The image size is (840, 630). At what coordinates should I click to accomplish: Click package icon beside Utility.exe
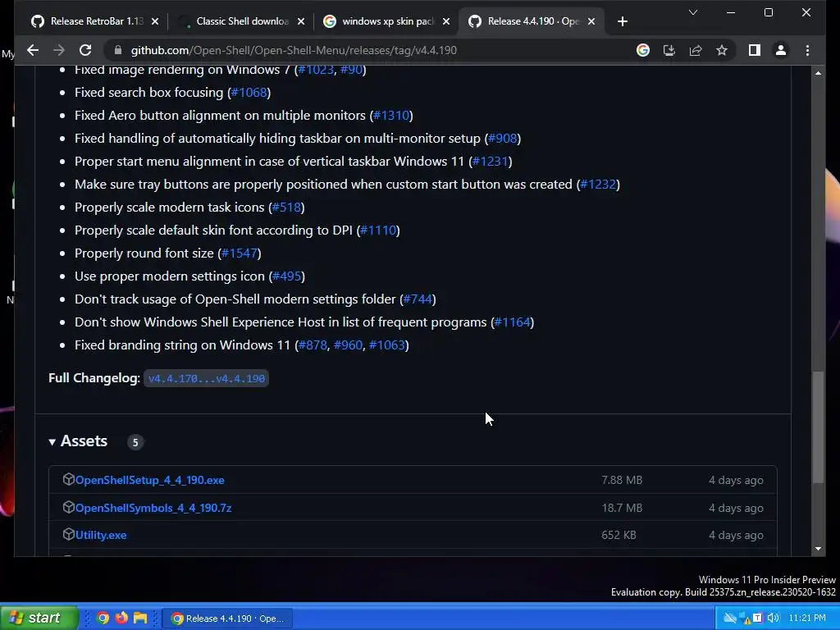click(68, 535)
